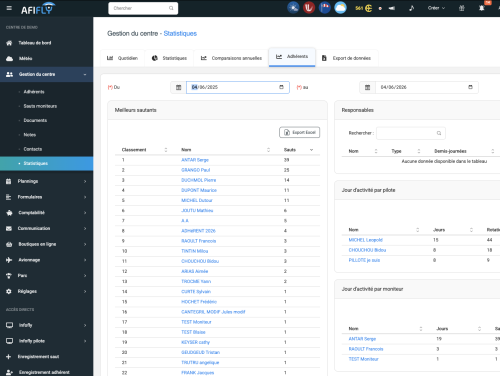500x376 pixels.
Task: Open Infofly in Accès directs
Action: click(x=47, y=325)
